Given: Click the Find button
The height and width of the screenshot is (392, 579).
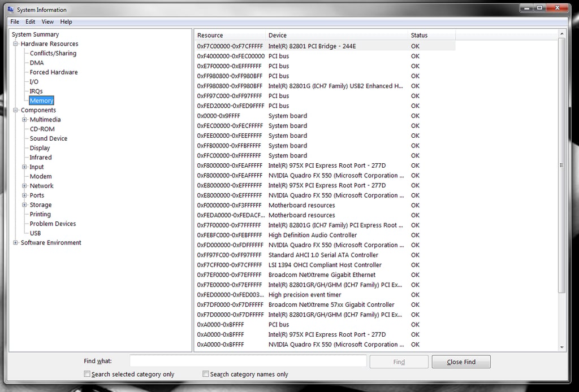Looking at the screenshot, I should [x=399, y=361].
